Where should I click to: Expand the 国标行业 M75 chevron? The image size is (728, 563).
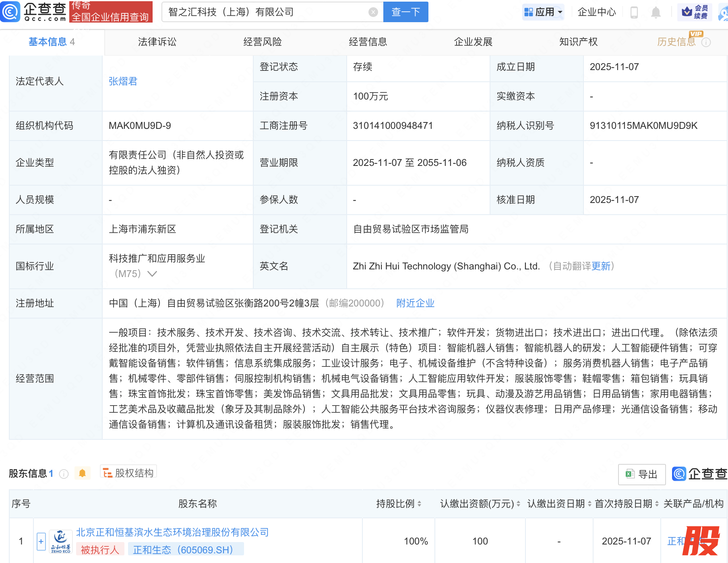click(x=152, y=274)
